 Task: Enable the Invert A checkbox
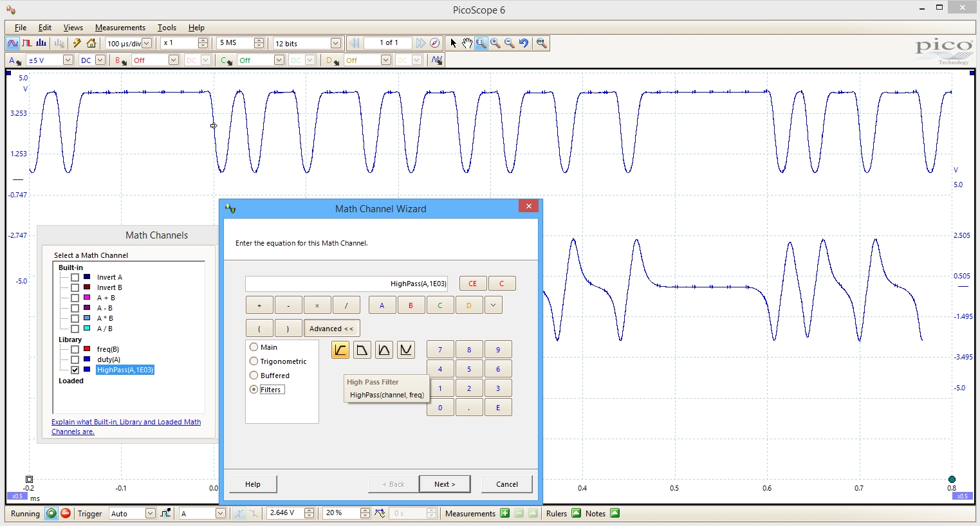tap(75, 277)
